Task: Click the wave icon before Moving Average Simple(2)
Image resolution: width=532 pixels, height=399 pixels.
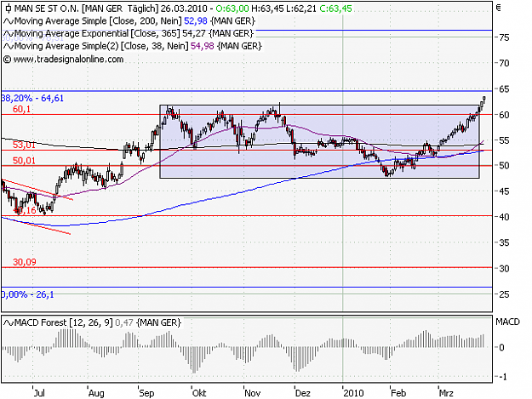Action: pos(9,46)
